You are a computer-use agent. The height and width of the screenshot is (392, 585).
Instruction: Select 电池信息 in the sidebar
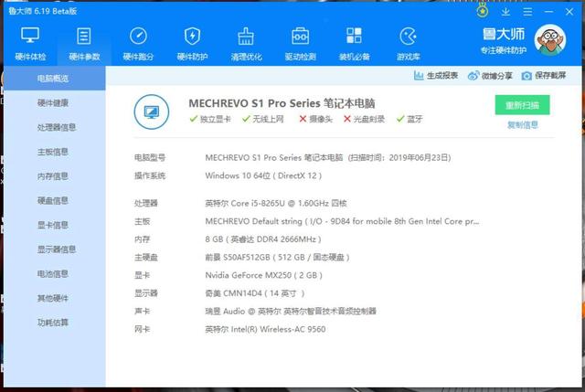tap(53, 274)
